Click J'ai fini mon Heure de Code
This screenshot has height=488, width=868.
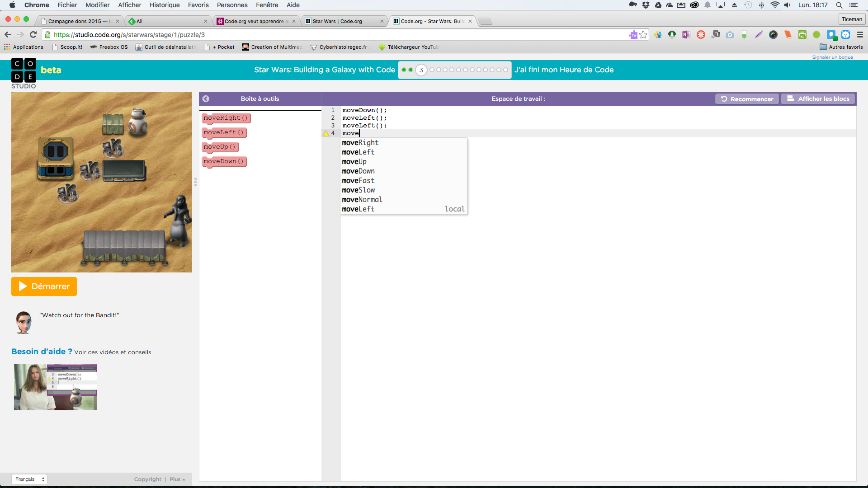click(564, 70)
